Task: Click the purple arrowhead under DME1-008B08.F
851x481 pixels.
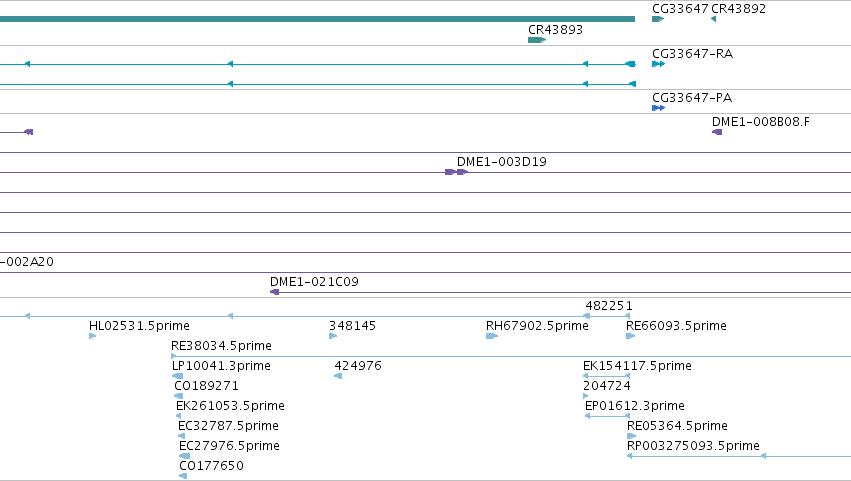Action: [717, 132]
